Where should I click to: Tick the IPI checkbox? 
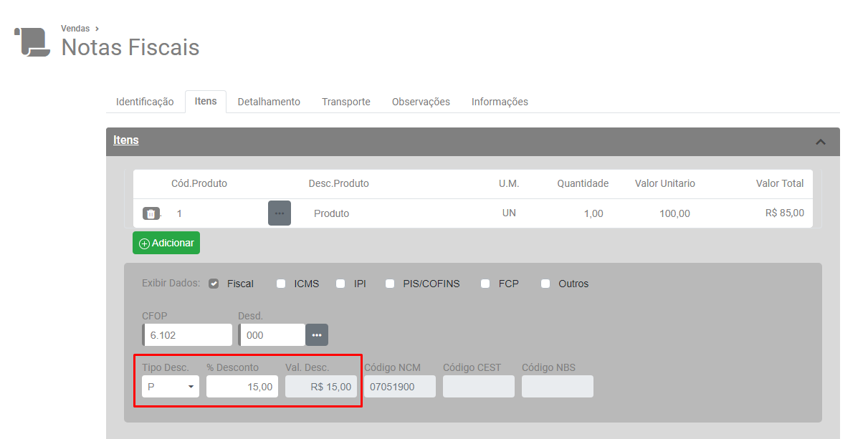click(340, 284)
